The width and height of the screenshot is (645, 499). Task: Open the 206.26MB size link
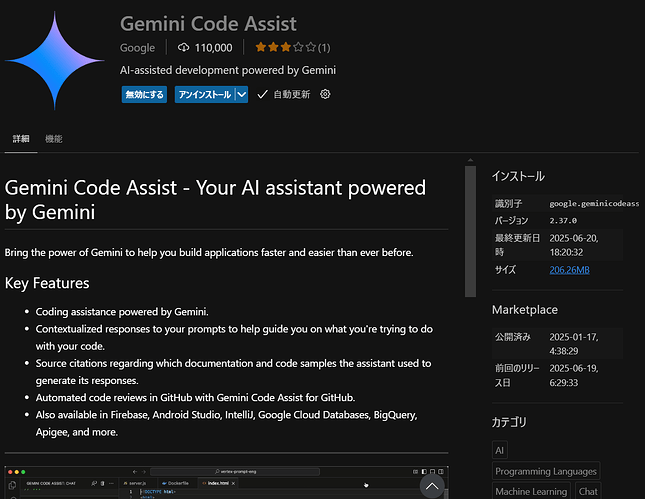pos(569,270)
